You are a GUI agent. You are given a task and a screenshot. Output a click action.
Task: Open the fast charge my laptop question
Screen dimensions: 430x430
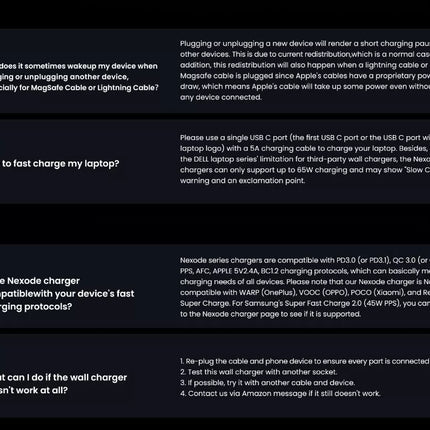(60, 164)
